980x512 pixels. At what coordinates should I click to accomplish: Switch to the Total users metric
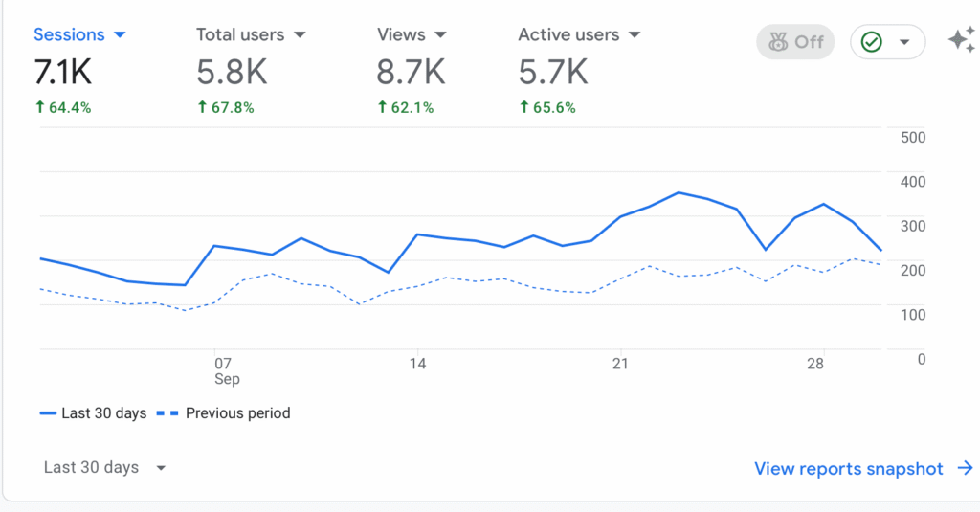(240, 34)
